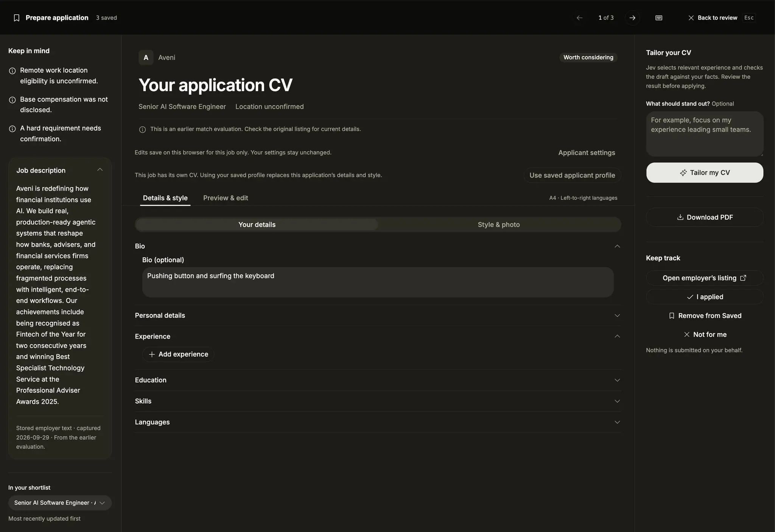
Task: Click A4 · Left-to-right languages label
Action: pos(583,198)
